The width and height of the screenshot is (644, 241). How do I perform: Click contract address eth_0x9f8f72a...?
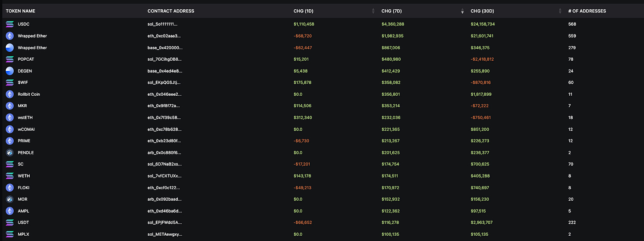(x=164, y=106)
